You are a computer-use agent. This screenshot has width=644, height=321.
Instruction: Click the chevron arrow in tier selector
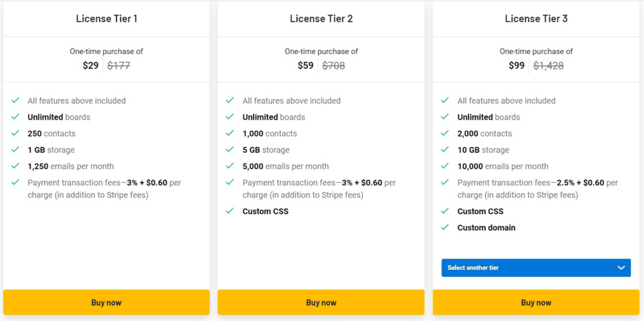(x=621, y=267)
